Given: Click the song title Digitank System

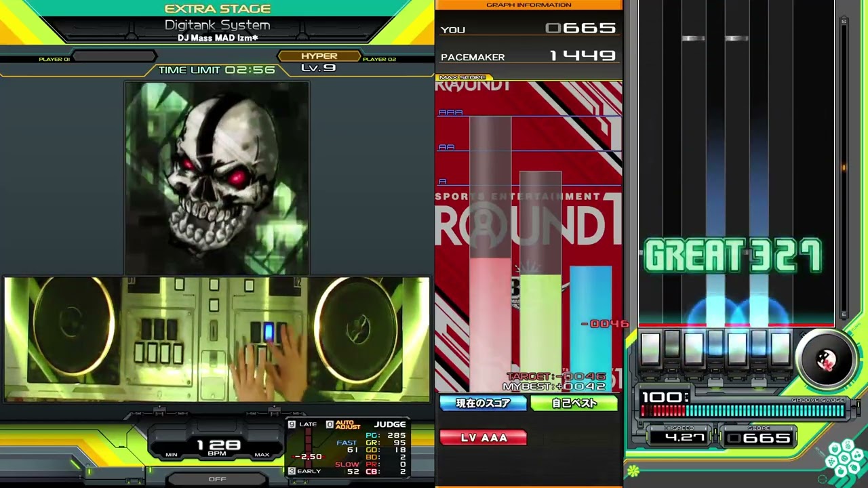Looking at the screenshot, I should click(217, 25).
